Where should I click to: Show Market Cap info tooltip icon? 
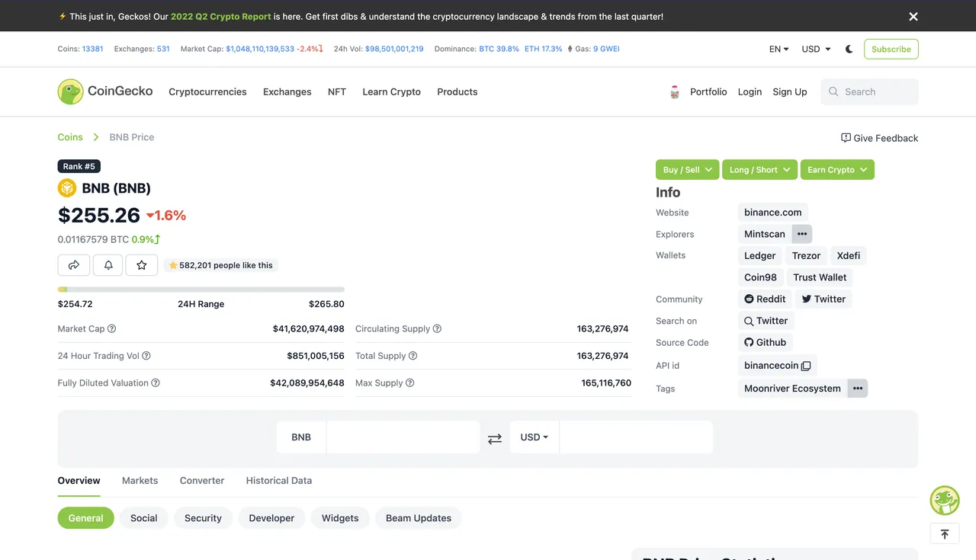(x=112, y=329)
